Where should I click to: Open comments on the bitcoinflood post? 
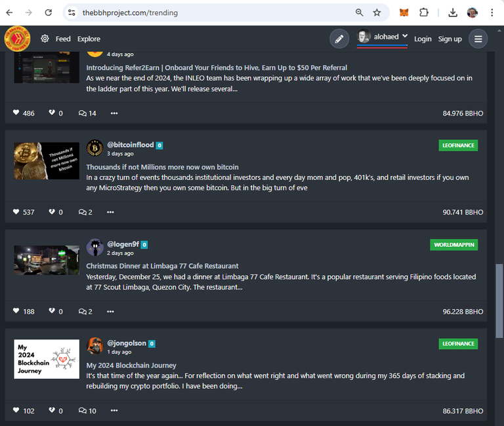pos(85,212)
